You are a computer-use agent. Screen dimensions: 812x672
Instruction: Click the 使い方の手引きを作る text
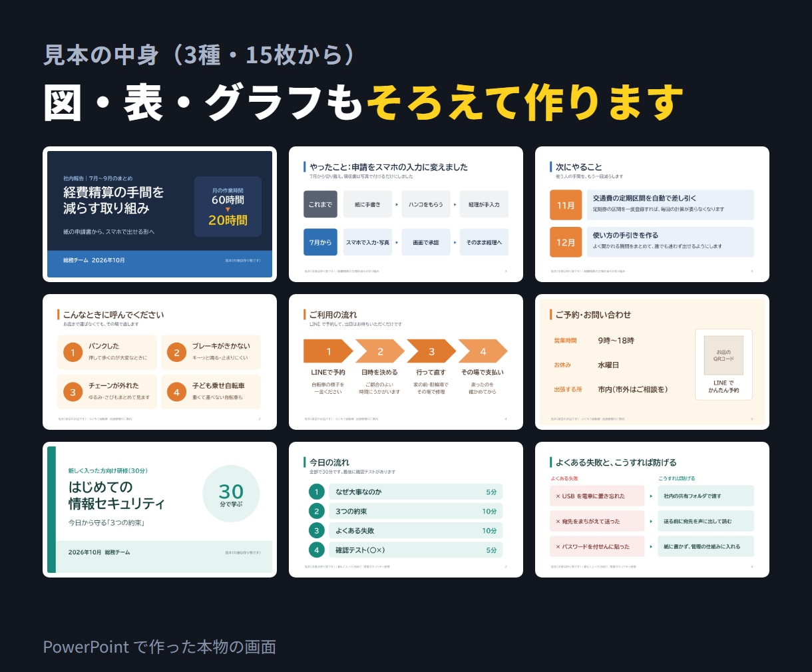[x=626, y=236]
